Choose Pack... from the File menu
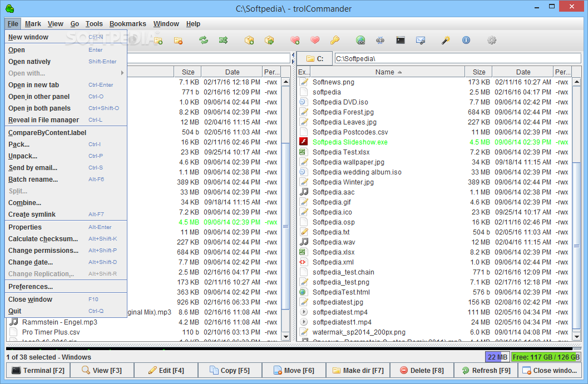Screen dimensions: 588x384 pyautogui.click(x=66, y=144)
